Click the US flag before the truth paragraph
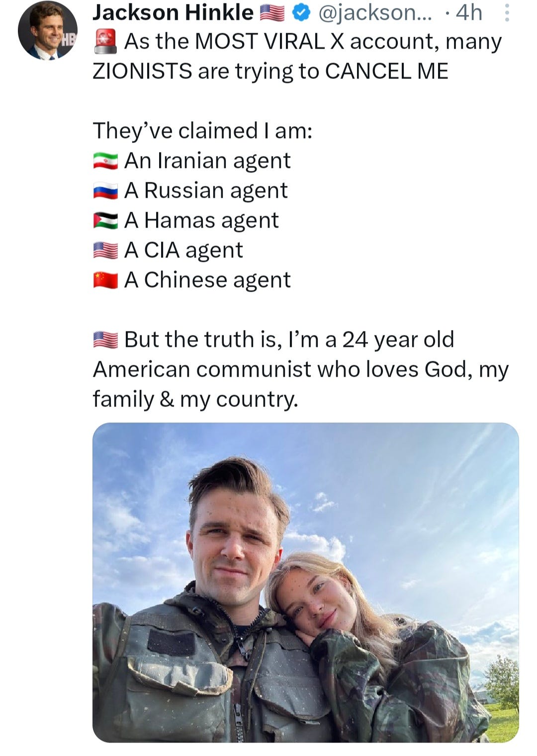The image size is (537, 756). pyautogui.click(x=106, y=339)
